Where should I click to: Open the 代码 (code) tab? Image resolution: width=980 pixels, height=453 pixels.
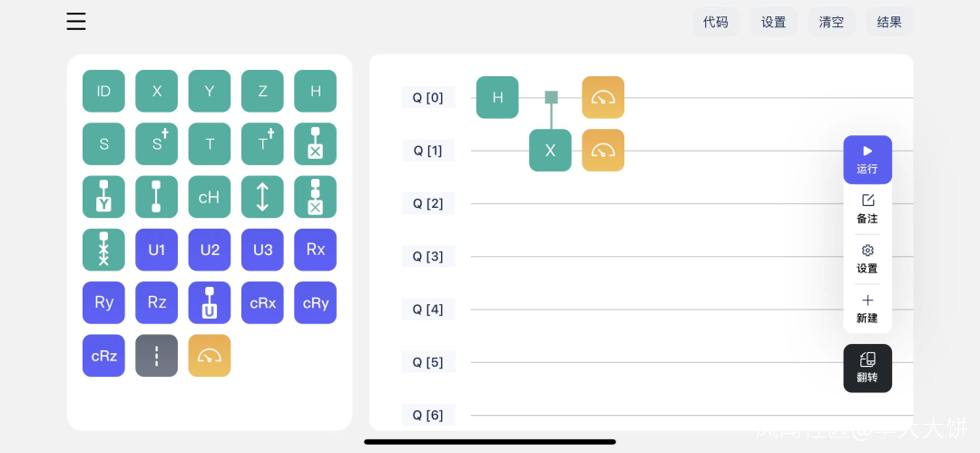pos(716,22)
